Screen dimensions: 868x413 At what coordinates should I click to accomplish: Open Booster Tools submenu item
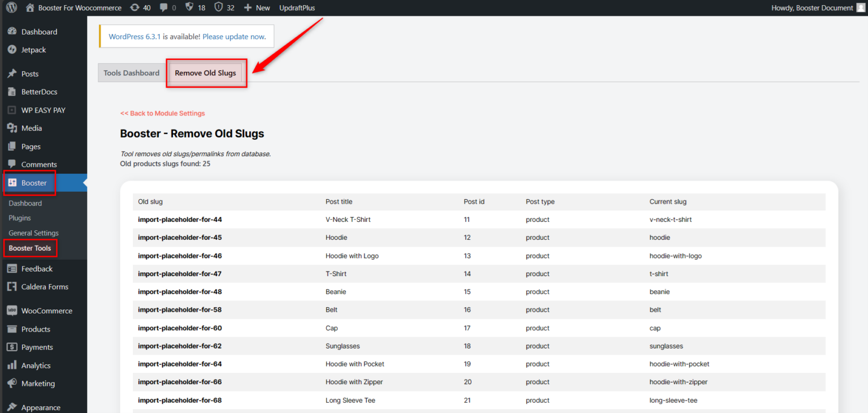click(x=30, y=248)
